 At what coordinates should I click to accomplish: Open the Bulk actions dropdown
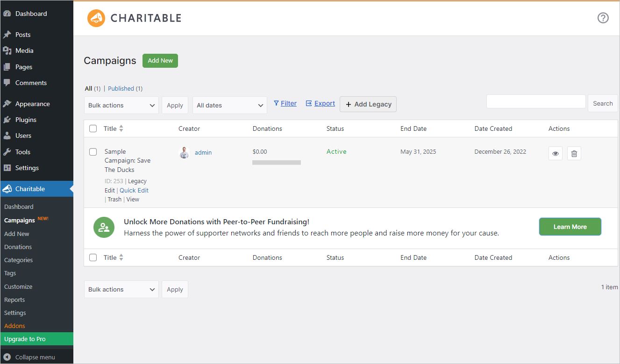[121, 105]
